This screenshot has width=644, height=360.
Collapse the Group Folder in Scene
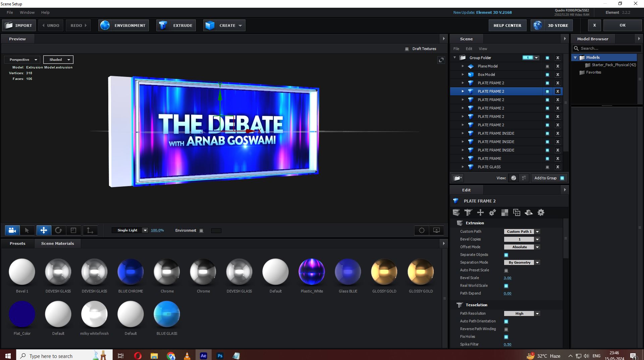tap(455, 58)
